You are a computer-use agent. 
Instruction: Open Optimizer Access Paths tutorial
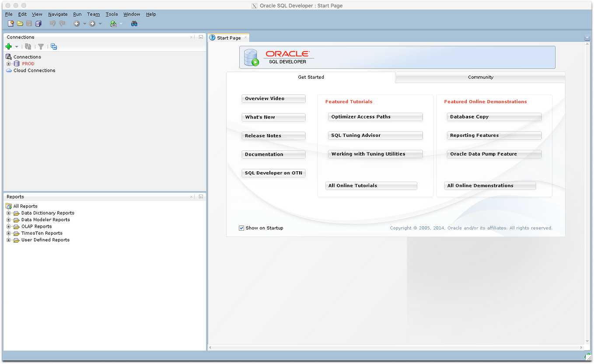(x=375, y=117)
